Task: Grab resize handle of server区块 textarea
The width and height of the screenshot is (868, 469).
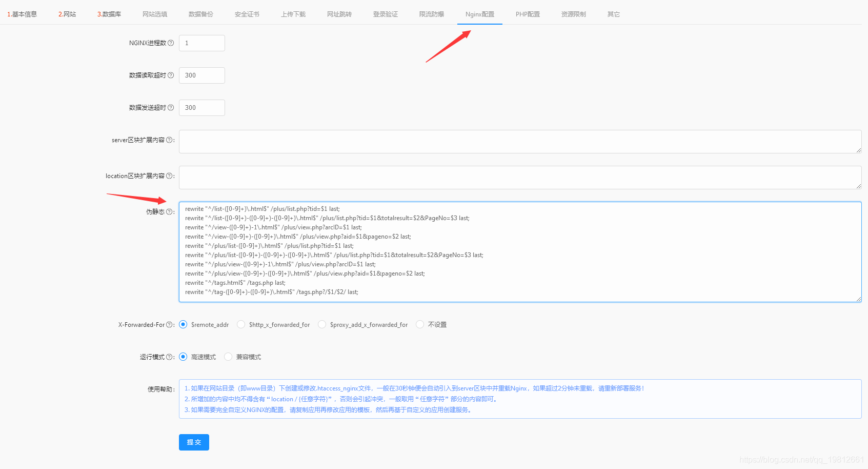Action: pyautogui.click(x=858, y=150)
